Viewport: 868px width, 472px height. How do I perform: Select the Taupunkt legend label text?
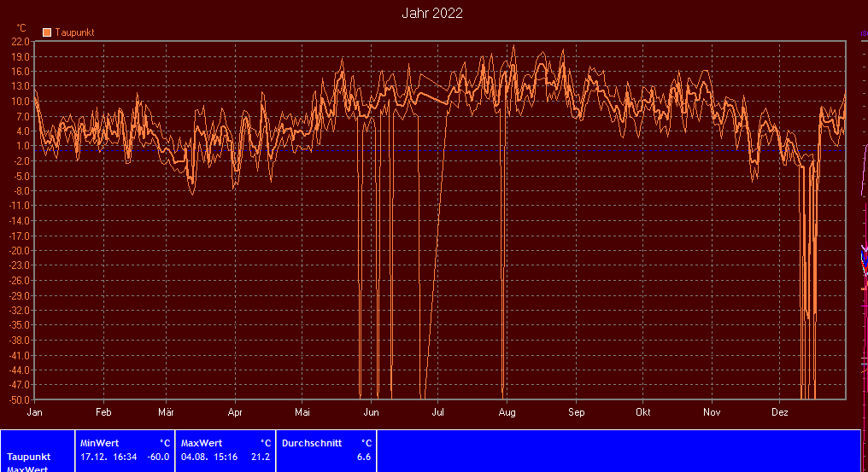[x=74, y=32]
